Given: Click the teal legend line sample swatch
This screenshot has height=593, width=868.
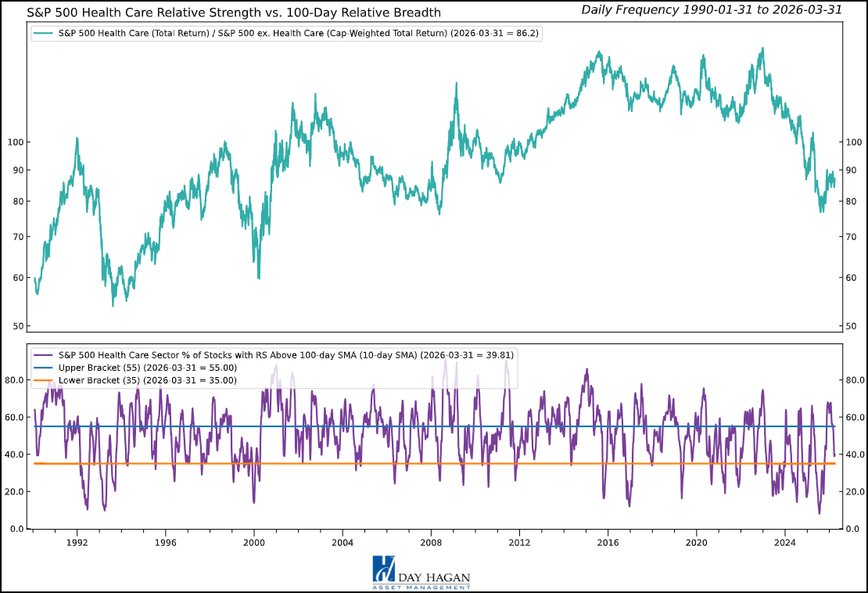Looking at the screenshot, I should (x=44, y=34).
